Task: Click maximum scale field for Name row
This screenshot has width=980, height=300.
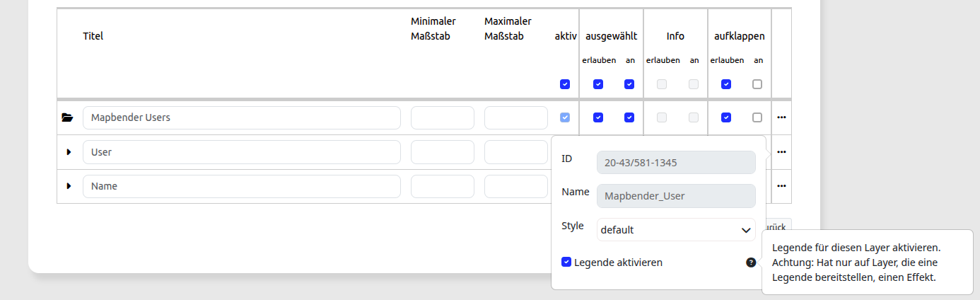Action: (x=515, y=186)
